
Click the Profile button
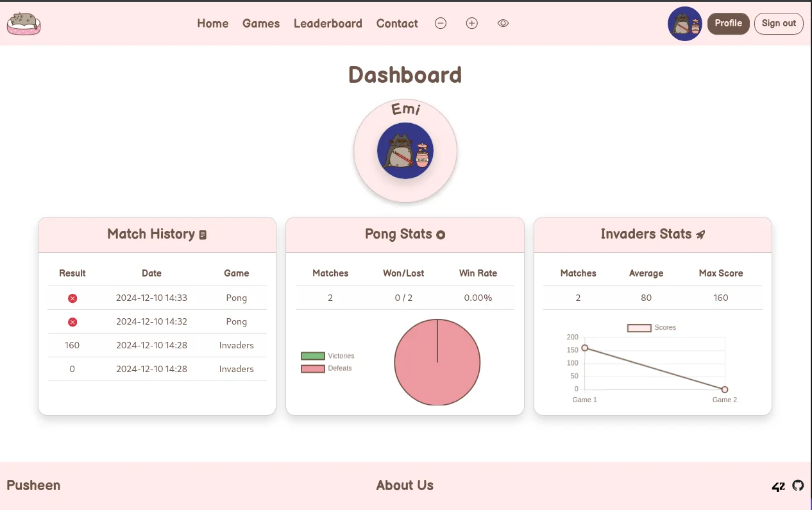729,23
